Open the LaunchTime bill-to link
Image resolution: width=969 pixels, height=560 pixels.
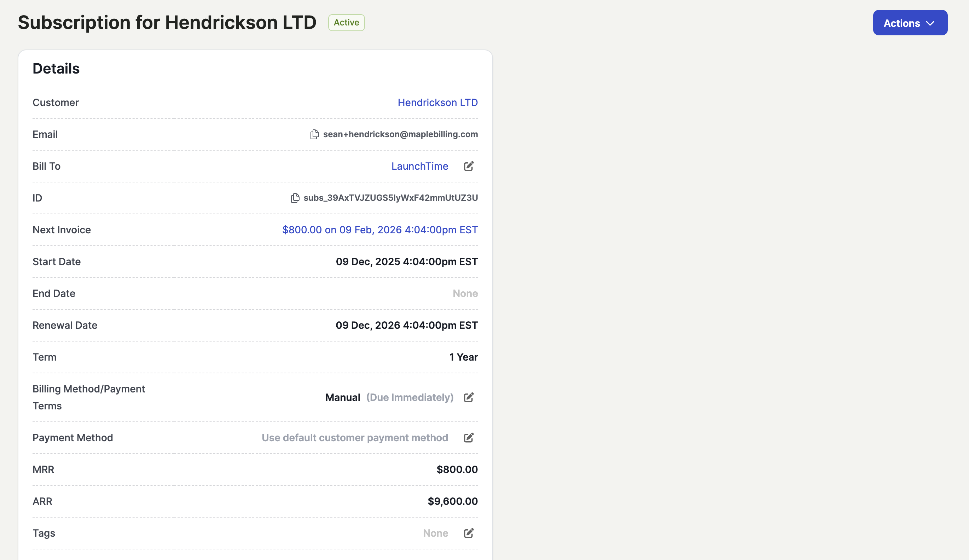pyautogui.click(x=419, y=166)
